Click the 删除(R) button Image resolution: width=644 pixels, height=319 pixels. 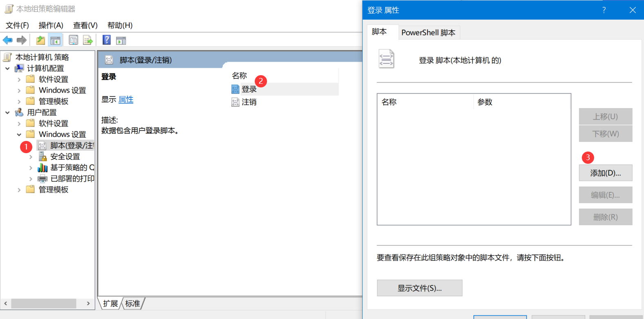[x=606, y=217]
